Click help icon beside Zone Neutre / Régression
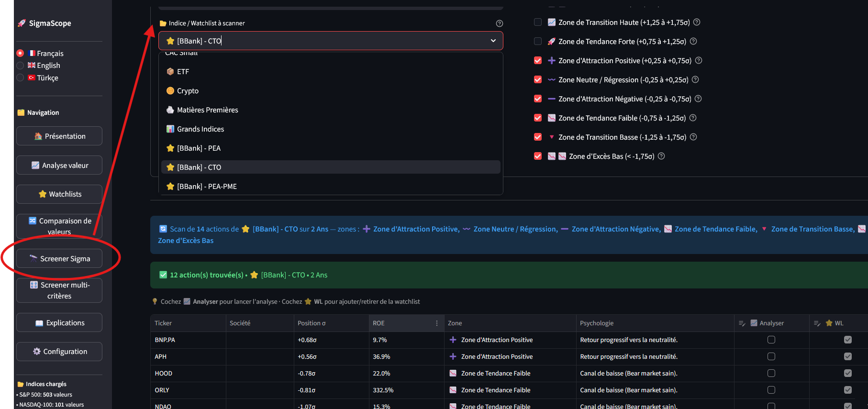This screenshot has width=868, height=409. coord(695,79)
